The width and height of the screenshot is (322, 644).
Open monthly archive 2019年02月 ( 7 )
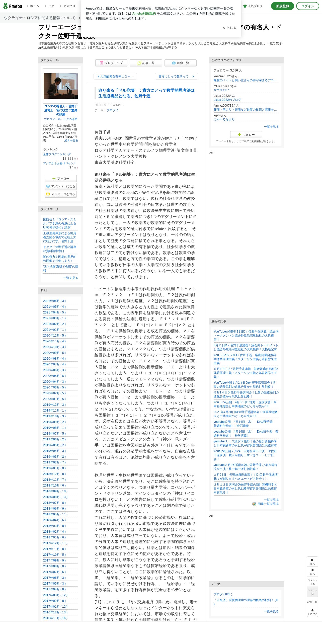[54, 462]
